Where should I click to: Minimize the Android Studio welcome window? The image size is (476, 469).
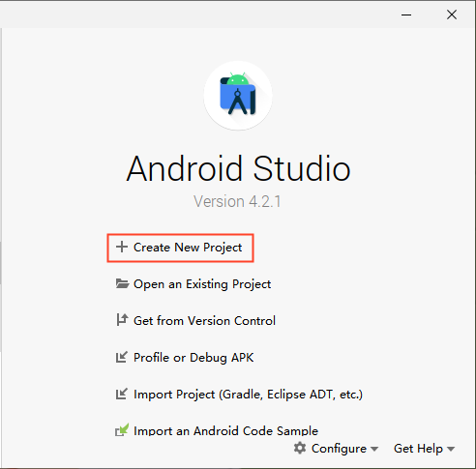click(x=406, y=15)
